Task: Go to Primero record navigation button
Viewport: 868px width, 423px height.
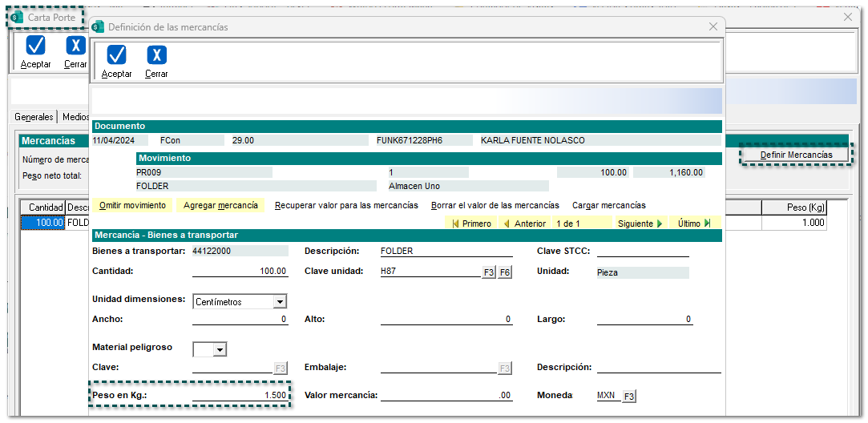Action: pos(472,224)
